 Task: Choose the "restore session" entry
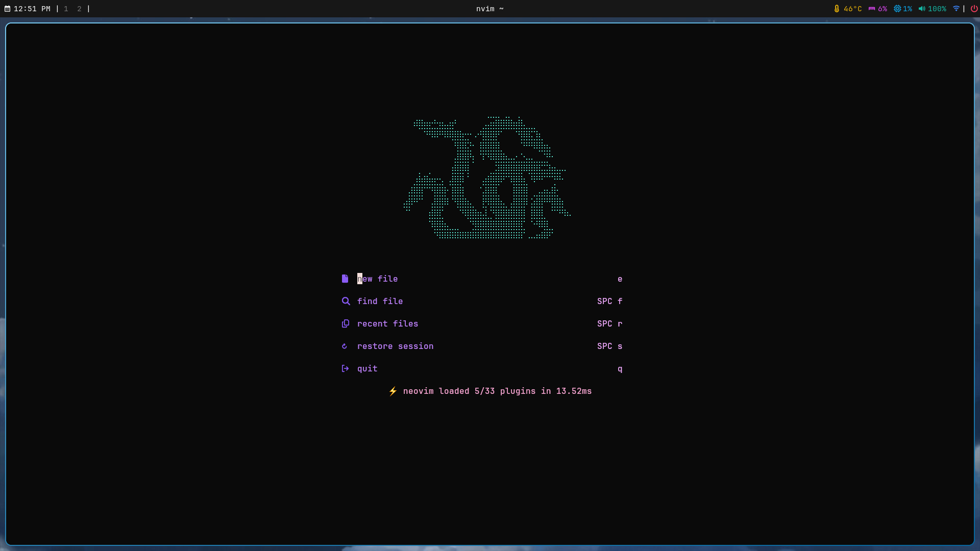[395, 346]
